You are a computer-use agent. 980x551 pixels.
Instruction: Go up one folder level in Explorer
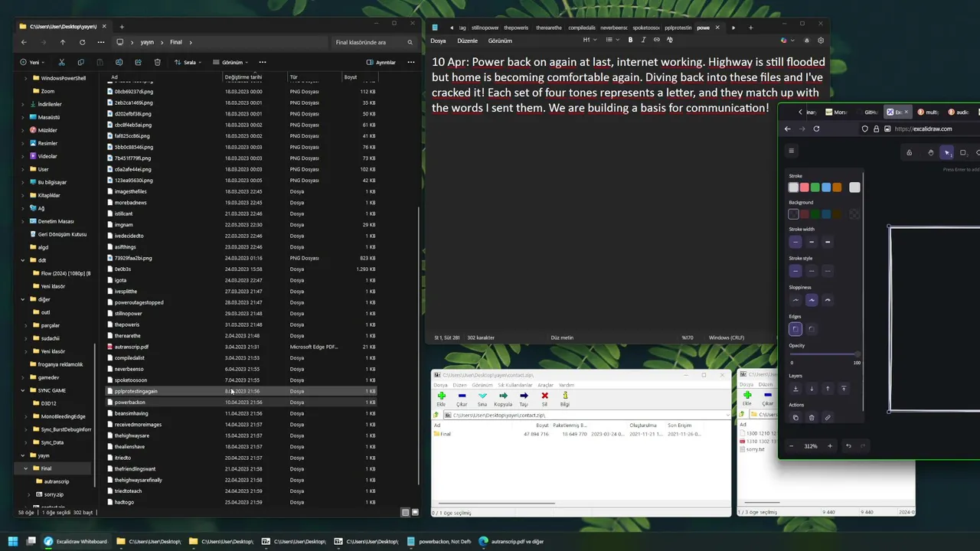coord(63,42)
